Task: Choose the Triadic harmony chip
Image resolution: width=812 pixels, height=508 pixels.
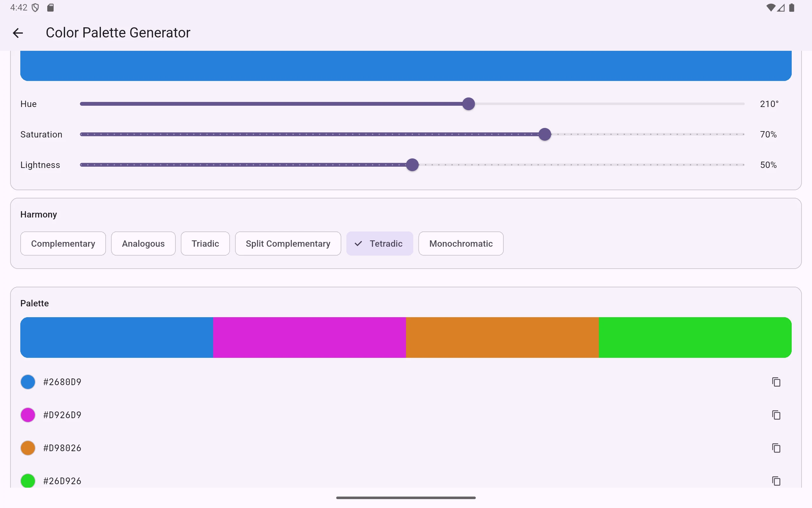Action: click(x=205, y=244)
